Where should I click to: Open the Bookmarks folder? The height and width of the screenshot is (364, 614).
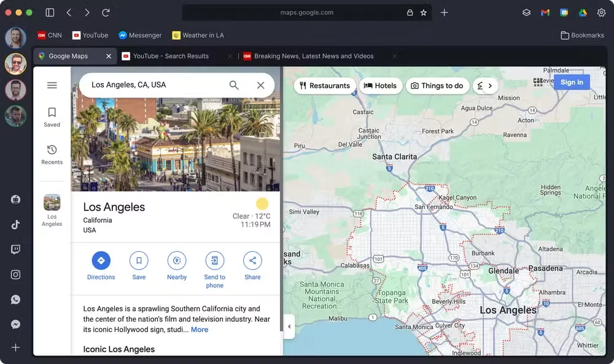point(582,35)
